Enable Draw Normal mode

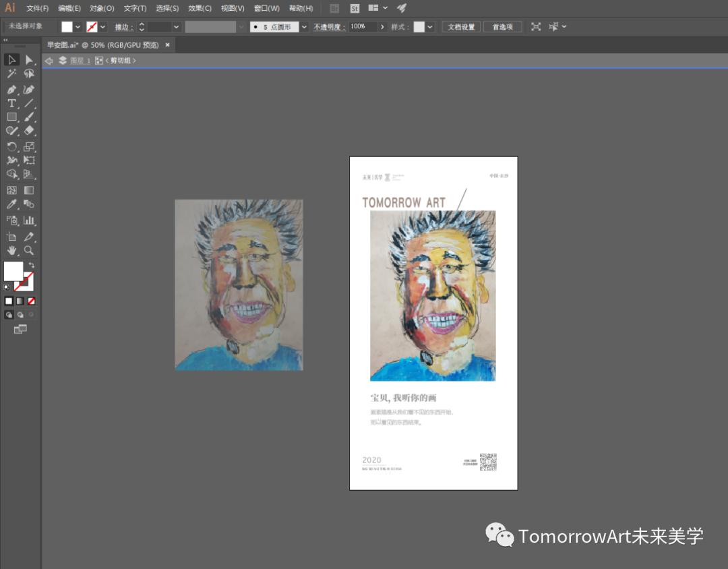9,314
